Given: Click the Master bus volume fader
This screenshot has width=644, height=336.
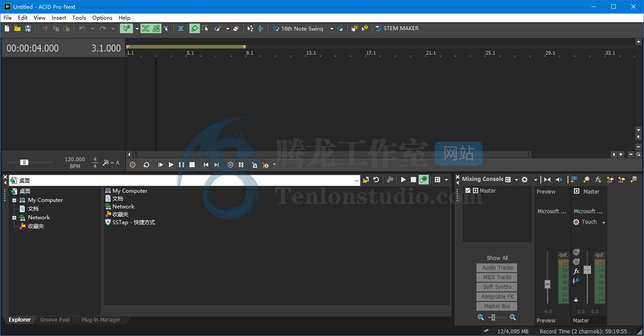Looking at the screenshot, I should 587,270.
